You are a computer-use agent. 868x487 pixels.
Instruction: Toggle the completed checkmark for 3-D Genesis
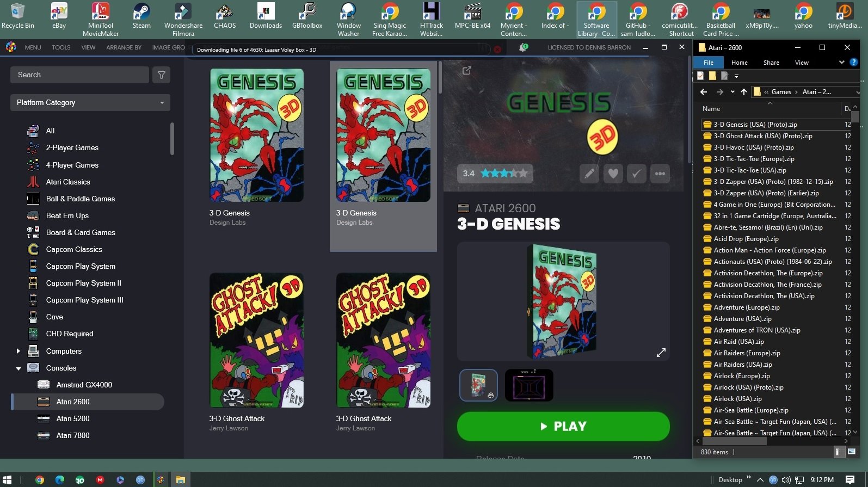[636, 174]
